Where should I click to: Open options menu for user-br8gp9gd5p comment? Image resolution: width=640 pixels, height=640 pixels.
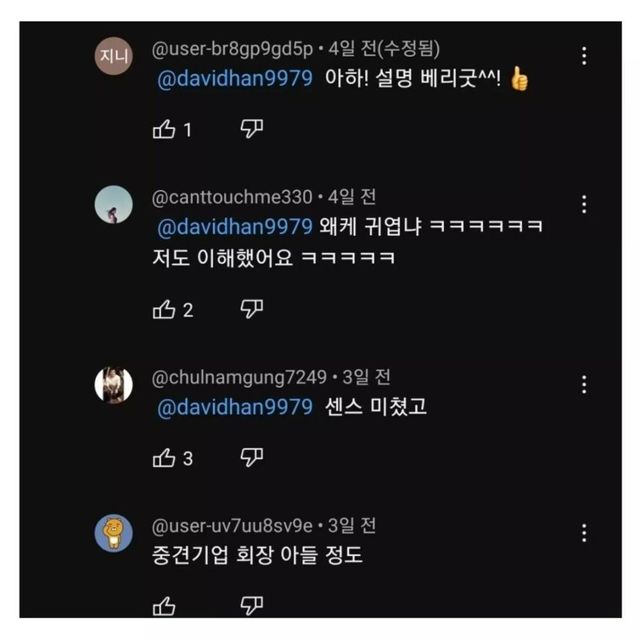(x=585, y=56)
